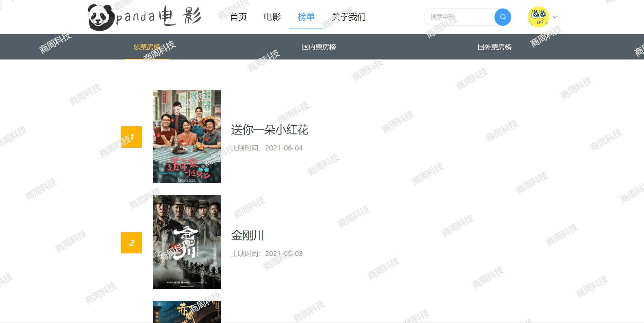This screenshot has width=644, height=323.
Task: Click the panda logo icon
Action: 101,18
